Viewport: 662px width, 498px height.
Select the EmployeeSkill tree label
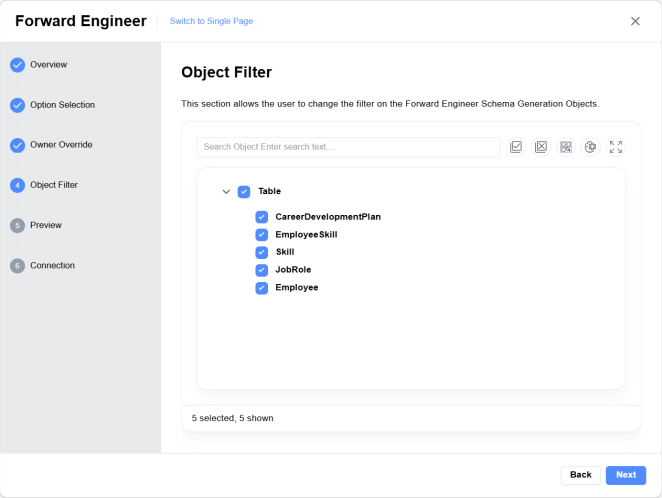click(307, 234)
